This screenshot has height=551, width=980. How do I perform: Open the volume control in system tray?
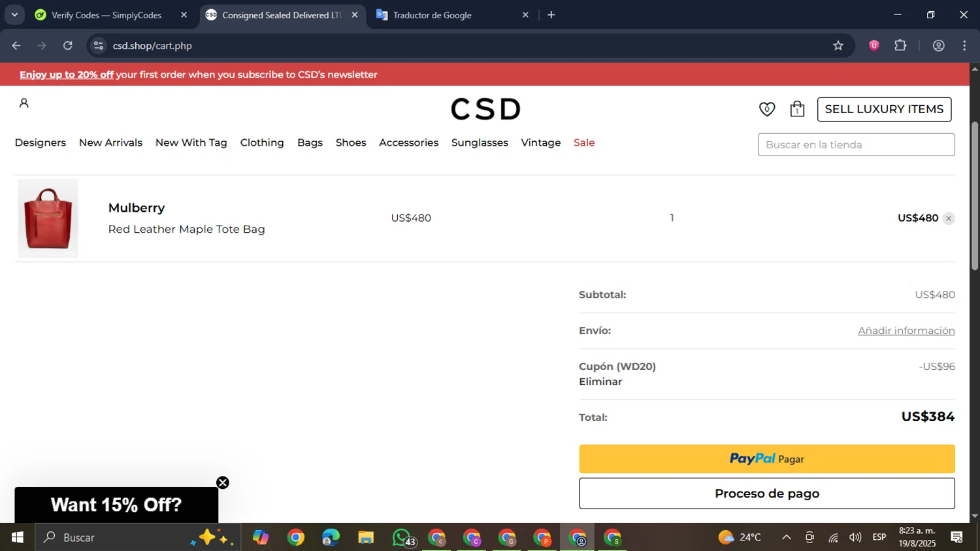click(x=855, y=537)
